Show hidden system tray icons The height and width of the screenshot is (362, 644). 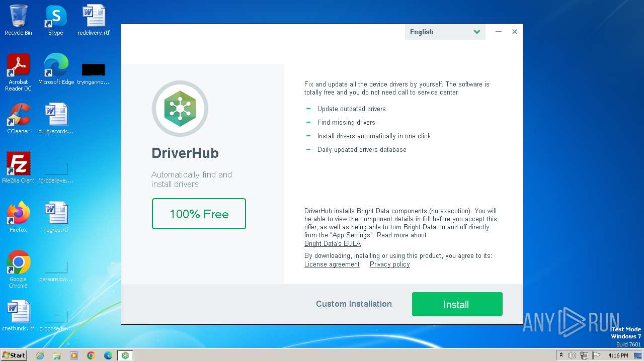(x=561, y=355)
